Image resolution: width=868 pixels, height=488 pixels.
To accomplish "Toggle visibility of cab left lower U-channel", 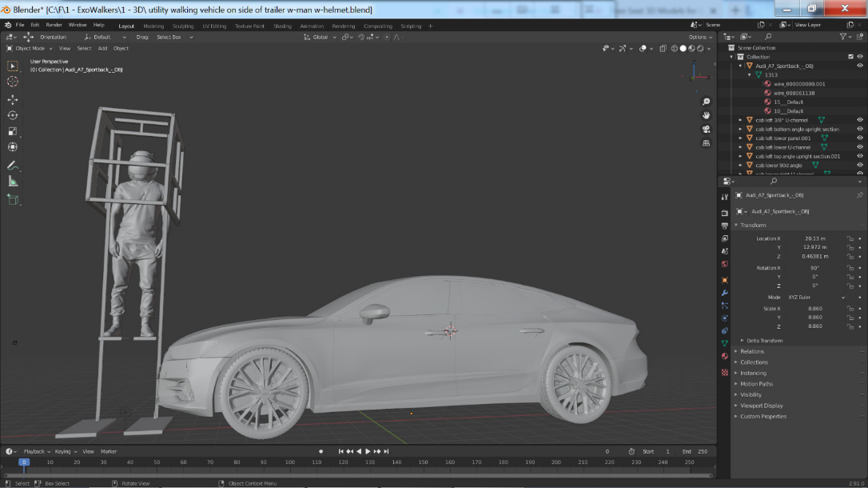I will pos(860,147).
